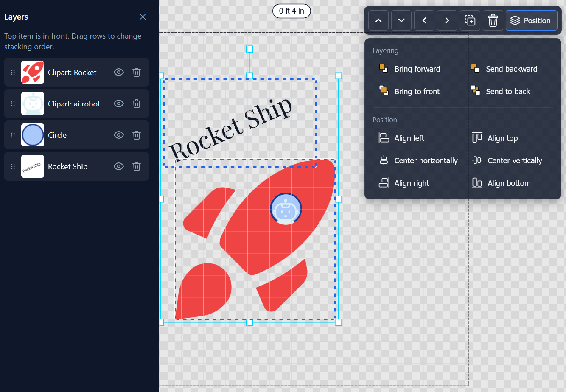The height and width of the screenshot is (392, 566).
Task: Select the Clipart: Rocket layer thumbnail
Action: (x=33, y=72)
